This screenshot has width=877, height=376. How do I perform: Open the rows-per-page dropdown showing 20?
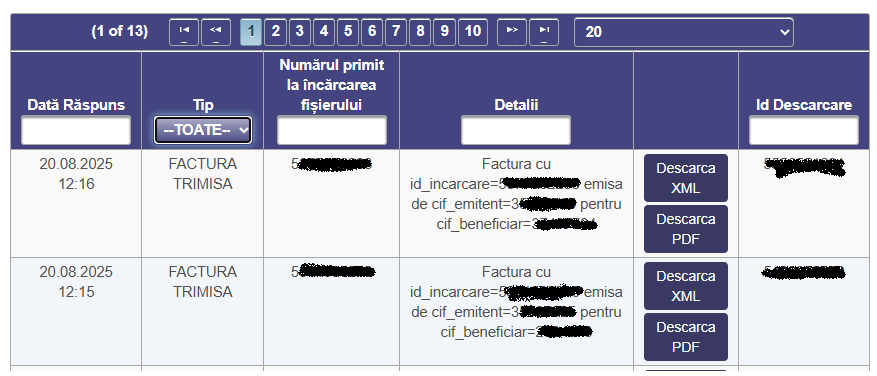tap(683, 32)
